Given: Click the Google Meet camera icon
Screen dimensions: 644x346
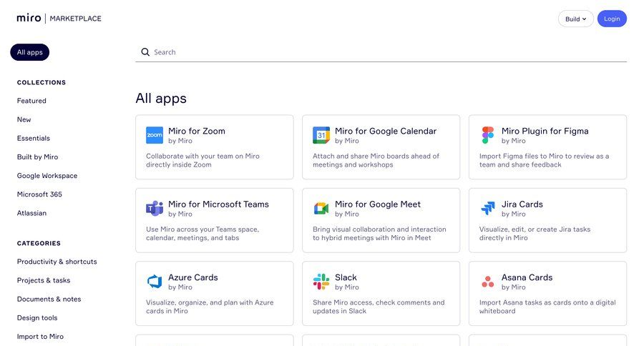Looking at the screenshot, I should coord(321,208).
